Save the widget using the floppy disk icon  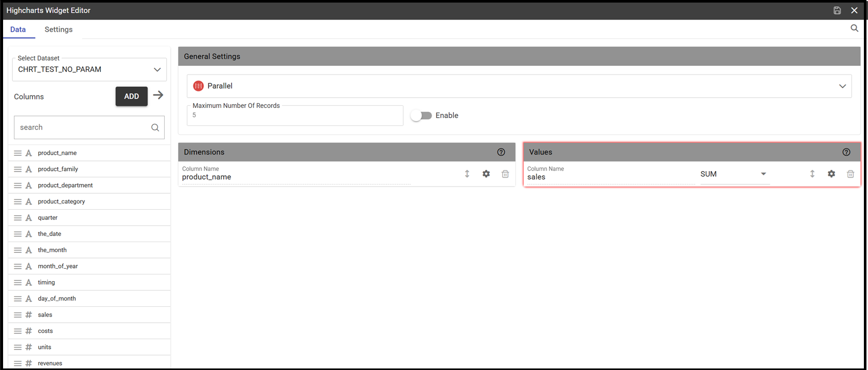(837, 10)
